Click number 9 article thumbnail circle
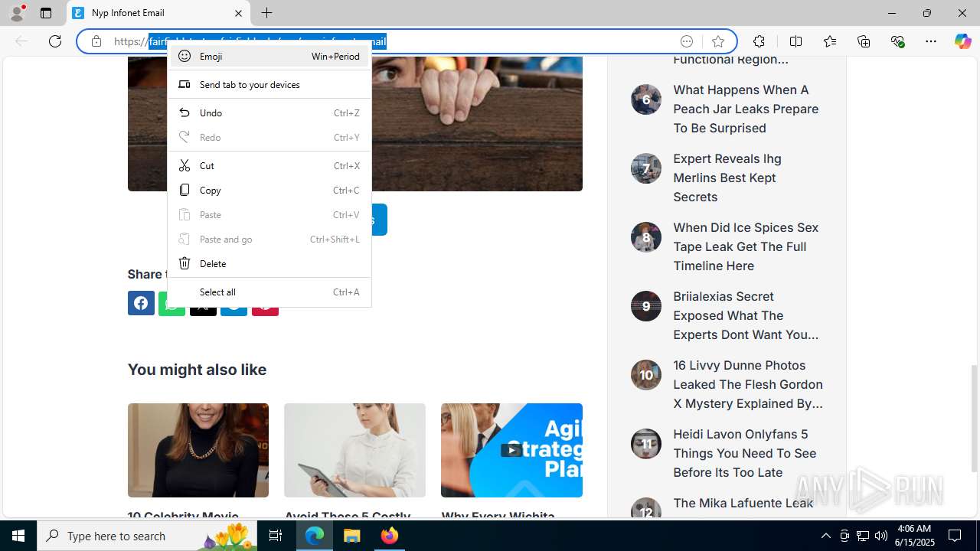Image resolution: width=980 pixels, height=551 pixels. (646, 306)
